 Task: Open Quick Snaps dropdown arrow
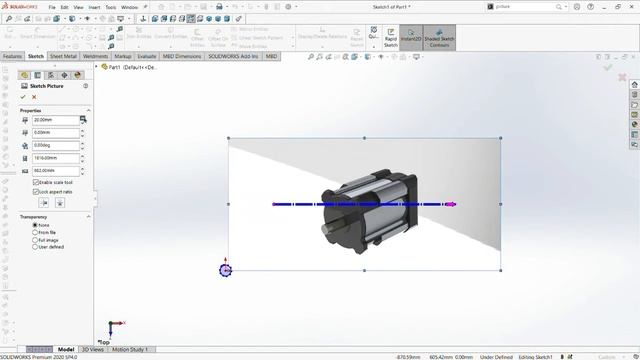373,47
